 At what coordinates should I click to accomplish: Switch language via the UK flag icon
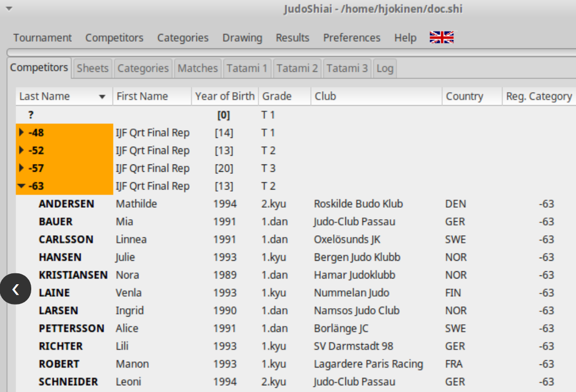tap(441, 37)
